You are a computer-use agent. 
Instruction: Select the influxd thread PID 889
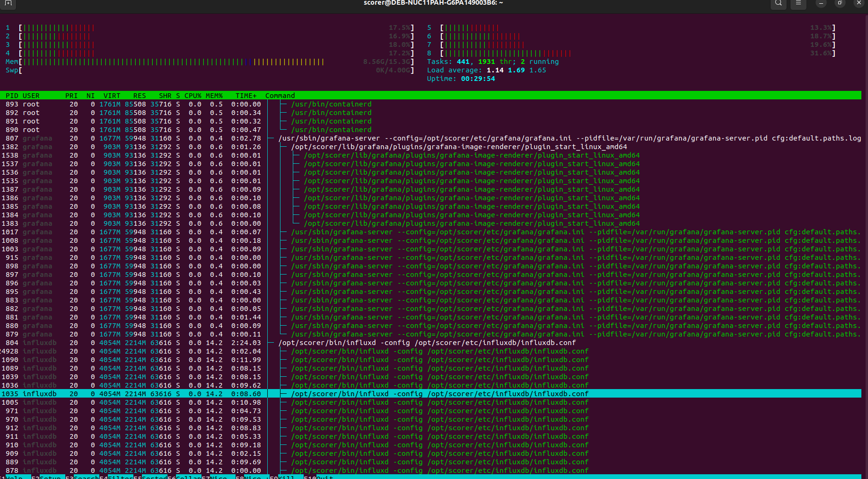pyautogui.click(x=430, y=462)
